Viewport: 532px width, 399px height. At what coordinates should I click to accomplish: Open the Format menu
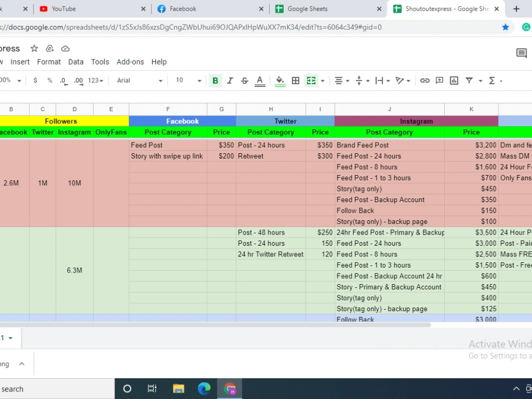point(48,62)
